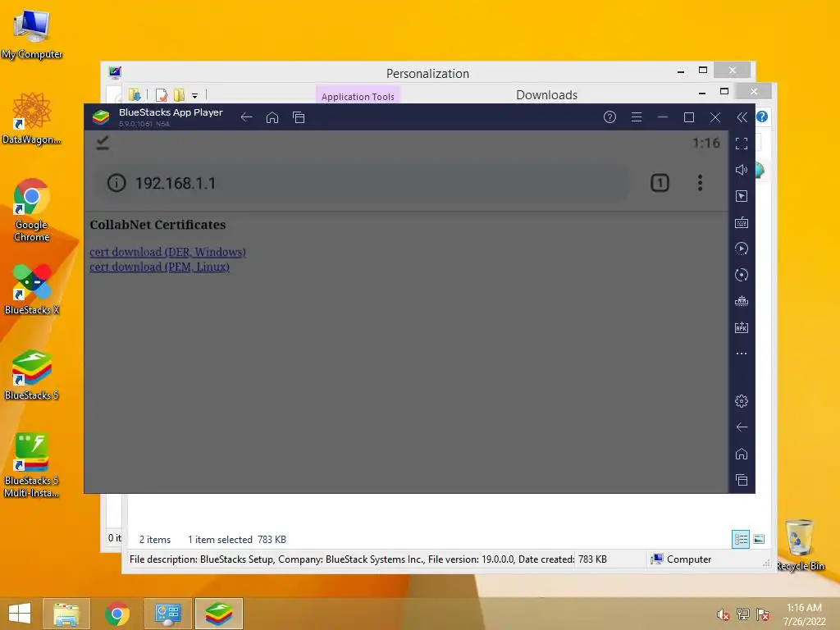Viewport: 840px width, 630px height.
Task: Click recent apps icon at sidebar bottom
Action: 742,480
